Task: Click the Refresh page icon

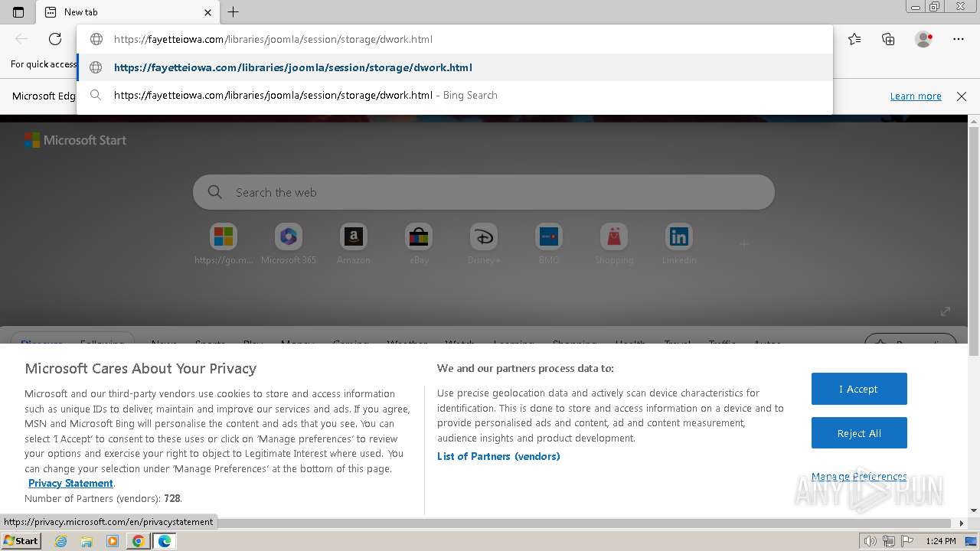Action: 55,39
